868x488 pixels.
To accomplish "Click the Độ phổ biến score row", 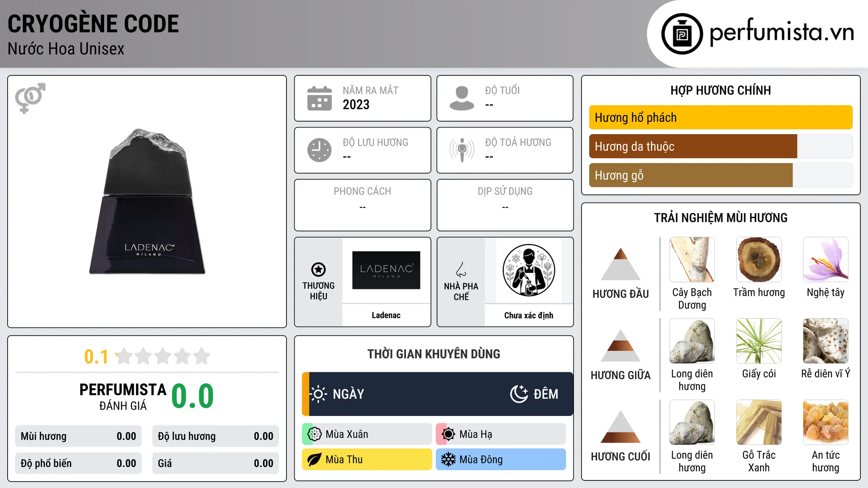I will [78, 463].
